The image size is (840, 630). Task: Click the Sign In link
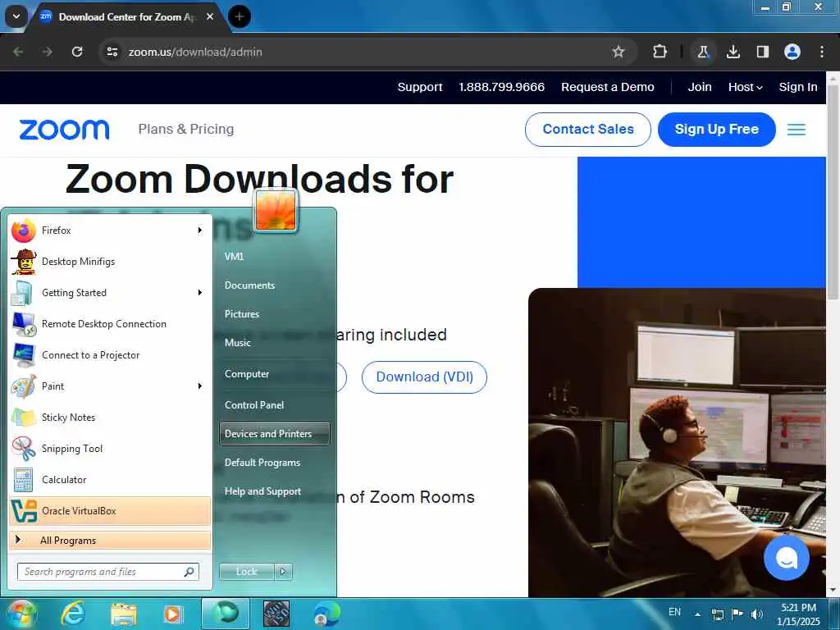coord(797,87)
